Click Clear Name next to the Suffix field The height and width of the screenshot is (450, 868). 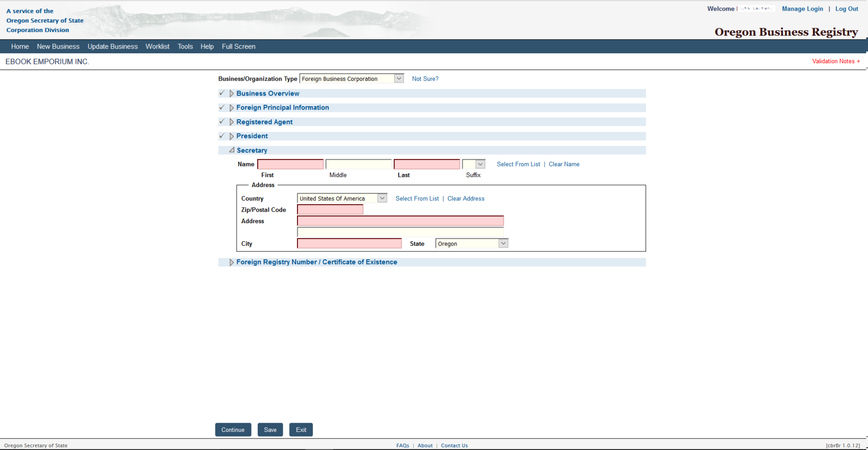564,164
